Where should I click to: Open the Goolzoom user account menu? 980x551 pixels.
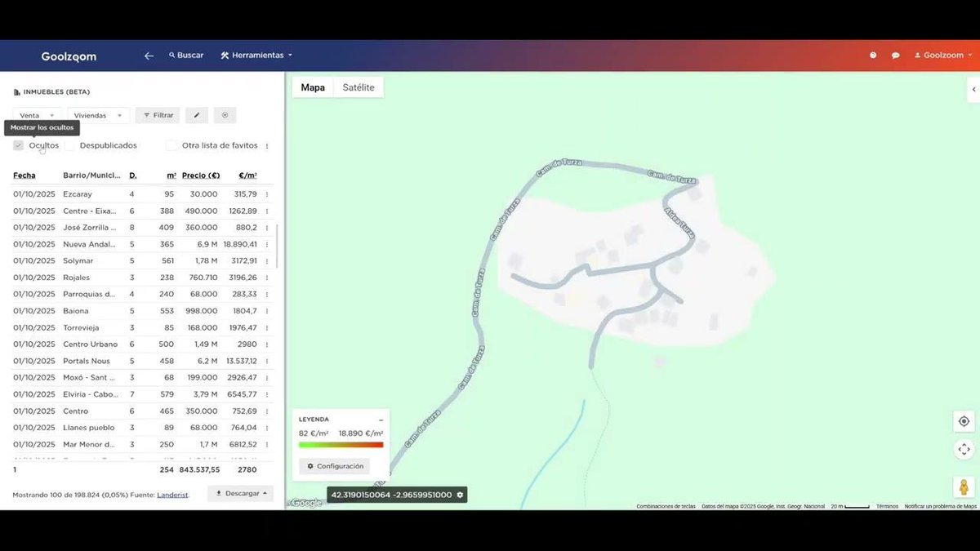[942, 56]
